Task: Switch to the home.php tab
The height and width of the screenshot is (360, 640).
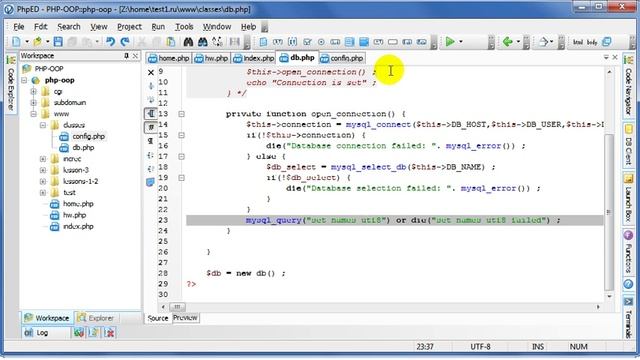Action: pyautogui.click(x=169, y=58)
